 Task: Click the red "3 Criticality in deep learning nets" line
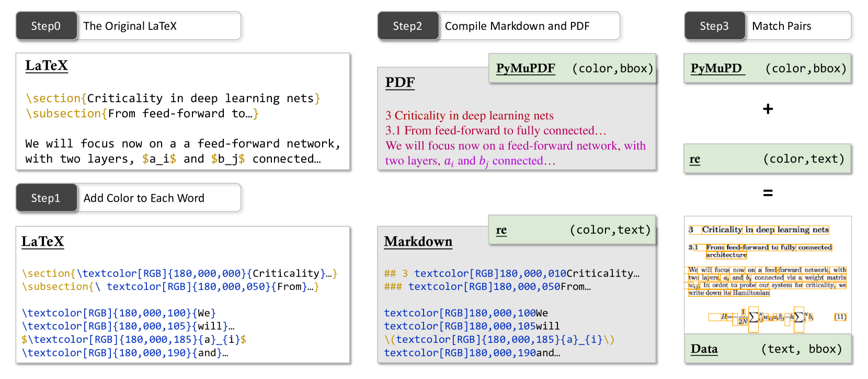tap(470, 116)
